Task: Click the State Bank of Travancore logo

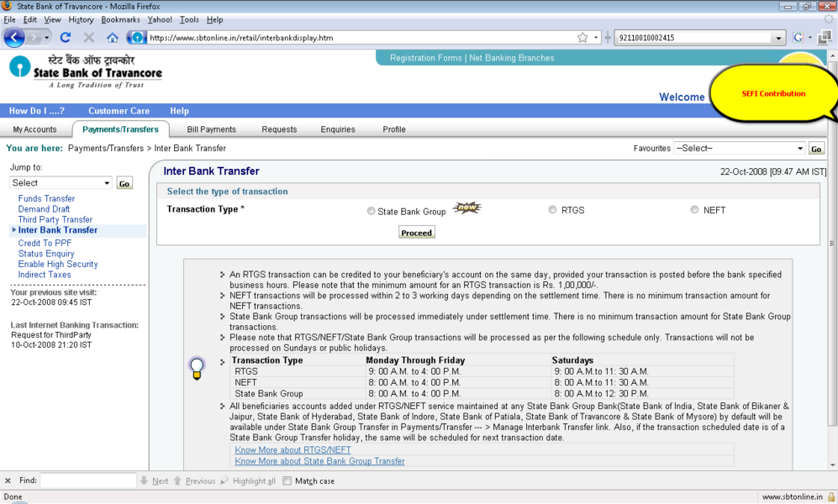Action: 84,71
